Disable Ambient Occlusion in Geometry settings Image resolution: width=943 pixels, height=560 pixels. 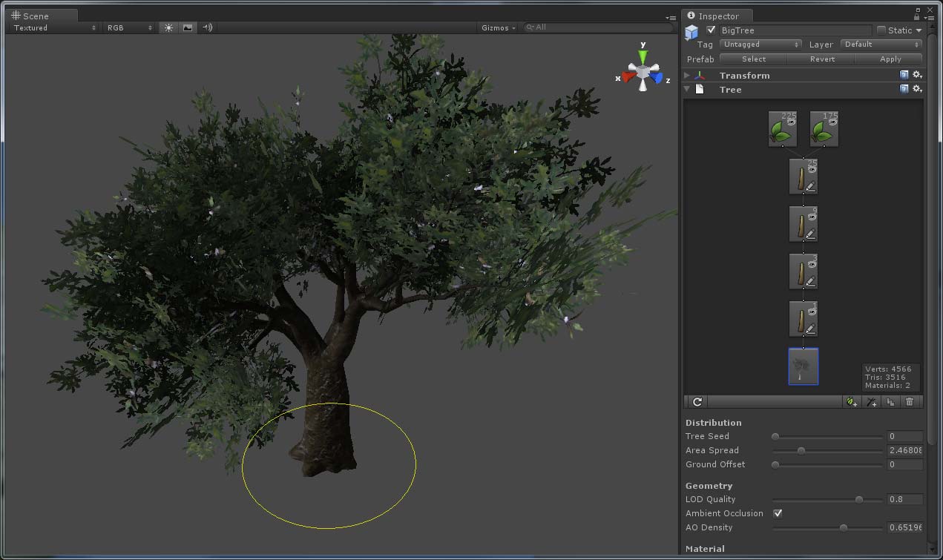[x=778, y=513]
